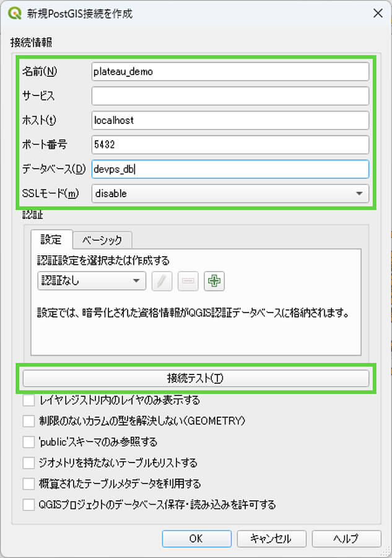This screenshot has height=558, width=392.
Task: Close the 新規PostGIS接続を作成 dialog
Action: pyautogui.click(x=378, y=14)
